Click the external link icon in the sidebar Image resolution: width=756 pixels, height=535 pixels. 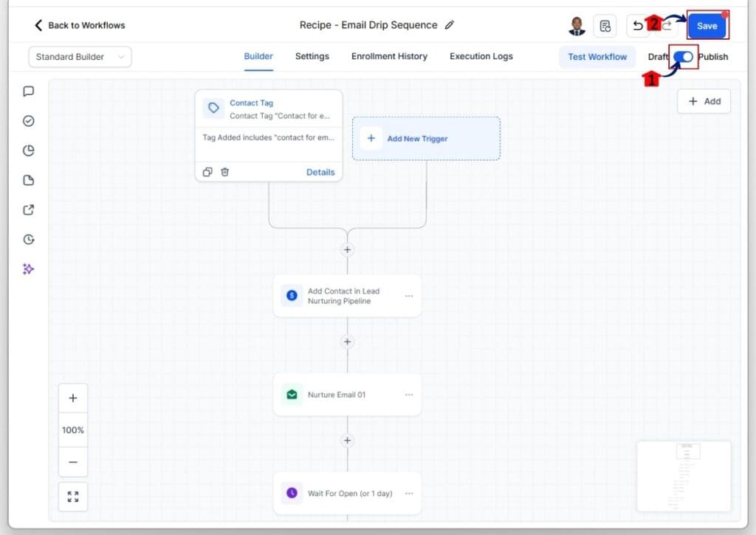pos(28,209)
